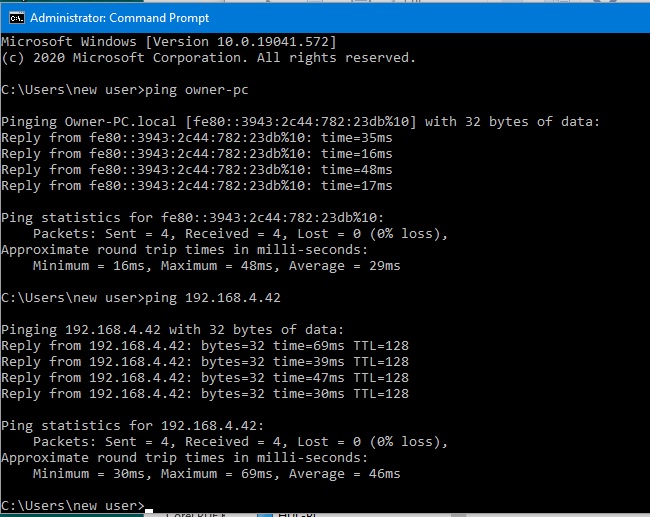
Task: Select the reply line showing time=30ms
Action: [204, 394]
